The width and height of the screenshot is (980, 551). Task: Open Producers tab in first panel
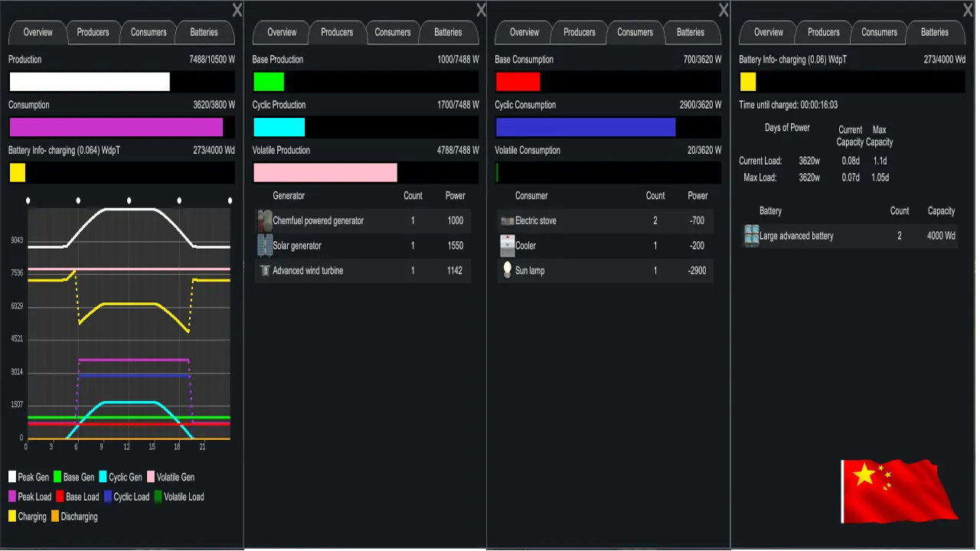[93, 32]
